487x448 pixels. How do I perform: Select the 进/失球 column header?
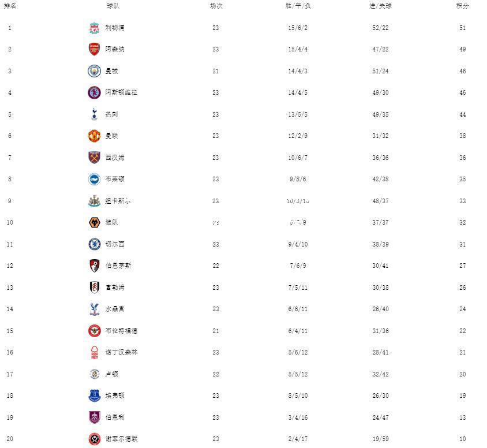pyautogui.click(x=380, y=6)
